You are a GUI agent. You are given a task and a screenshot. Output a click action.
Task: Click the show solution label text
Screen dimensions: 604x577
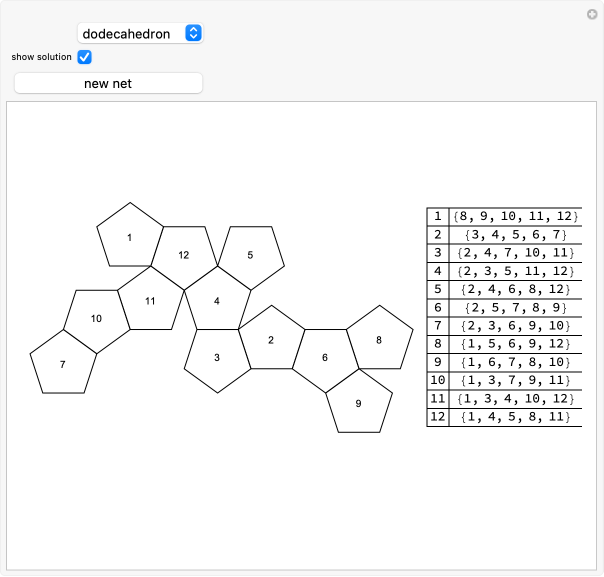[41, 57]
